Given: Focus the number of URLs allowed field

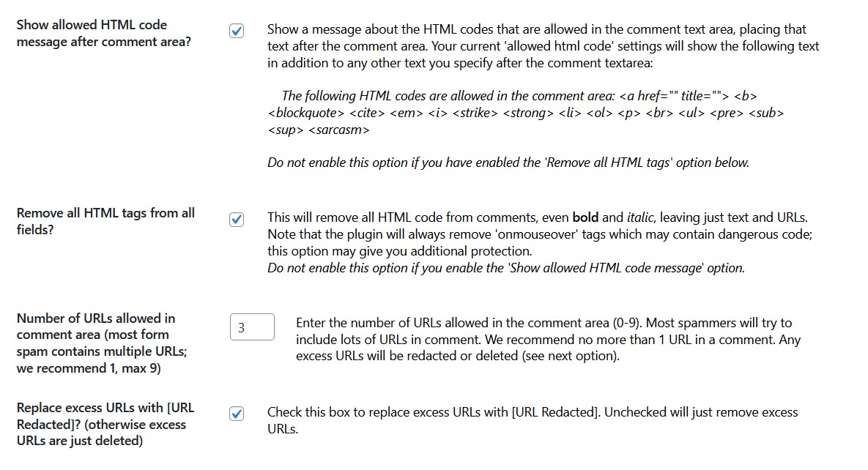Looking at the screenshot, I should tap(252, 327).
